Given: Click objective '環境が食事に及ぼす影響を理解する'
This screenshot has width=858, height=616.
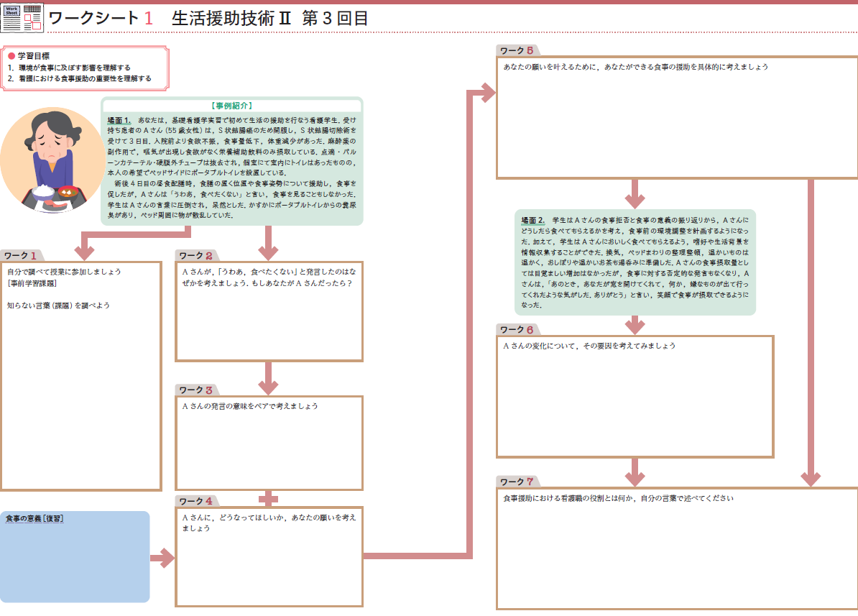Looking at the screenshot, I should coord(75,68).
